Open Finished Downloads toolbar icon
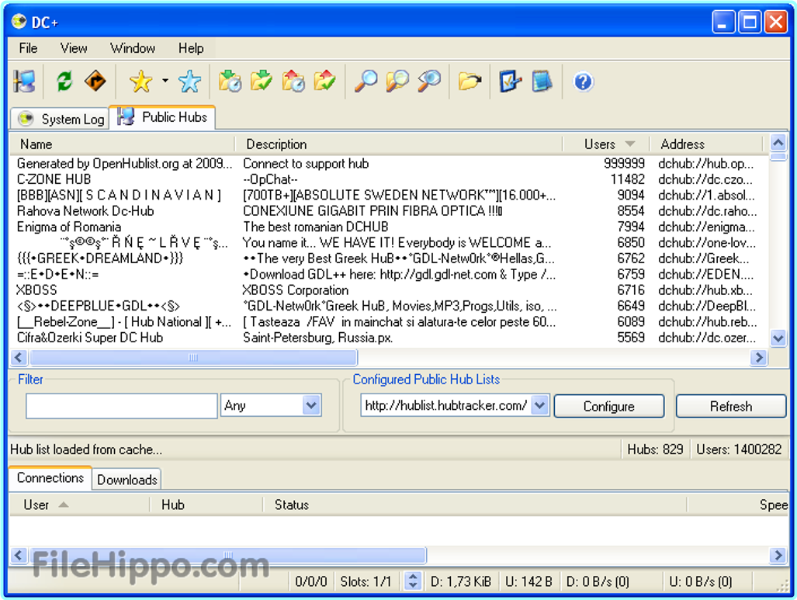 [261, 81]
